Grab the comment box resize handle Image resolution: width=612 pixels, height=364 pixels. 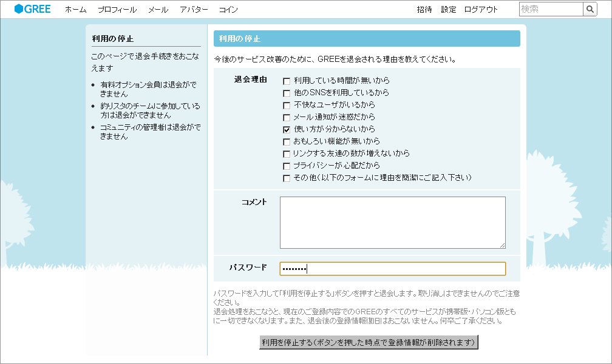pos(502,245)
